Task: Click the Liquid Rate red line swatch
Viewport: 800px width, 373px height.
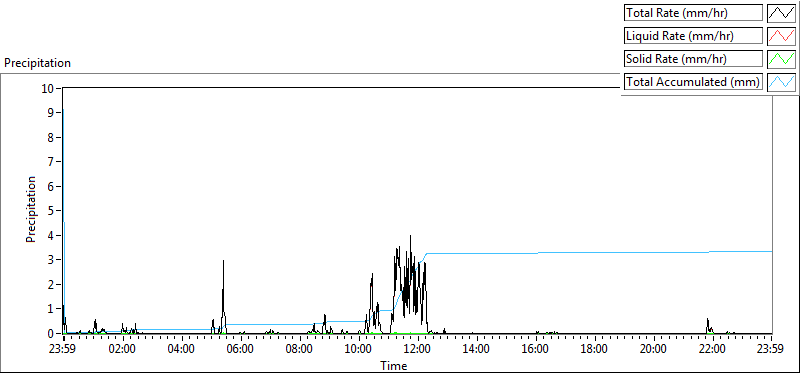Action: [782, 35]
